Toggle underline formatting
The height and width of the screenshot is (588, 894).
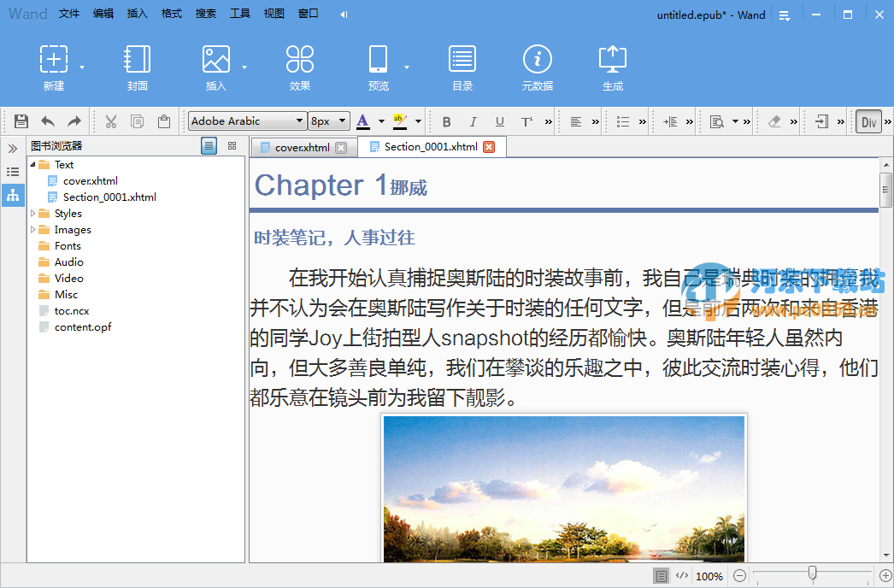499,121
